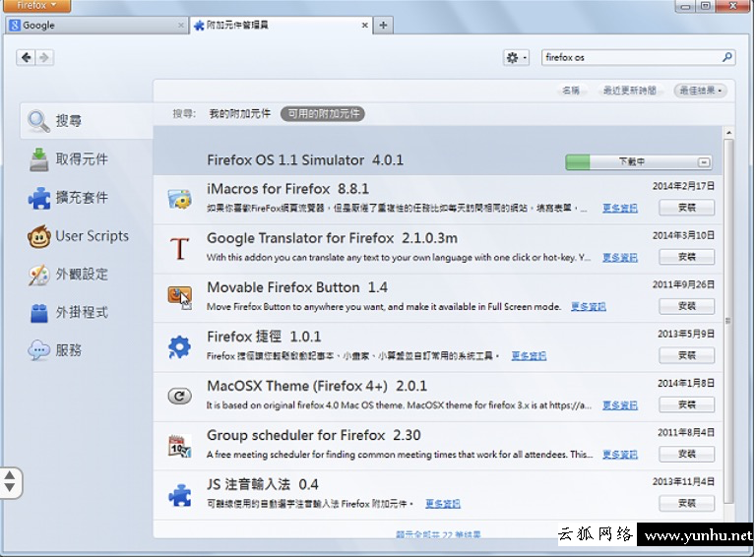Viewport: 756px width, 557px height.
Task: Select the 可用的附加元件 search filter
Action: (x=323, y=114)
